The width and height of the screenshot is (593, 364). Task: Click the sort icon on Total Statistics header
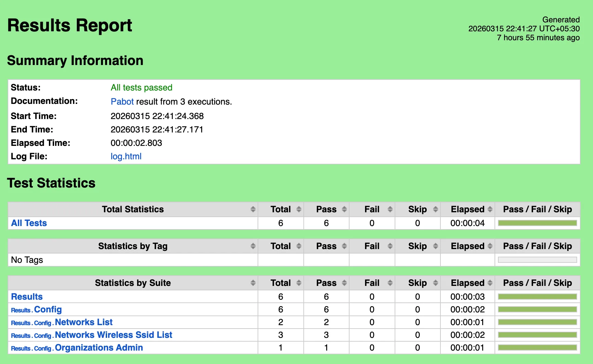pyautogui.click(x=253, y=209)
